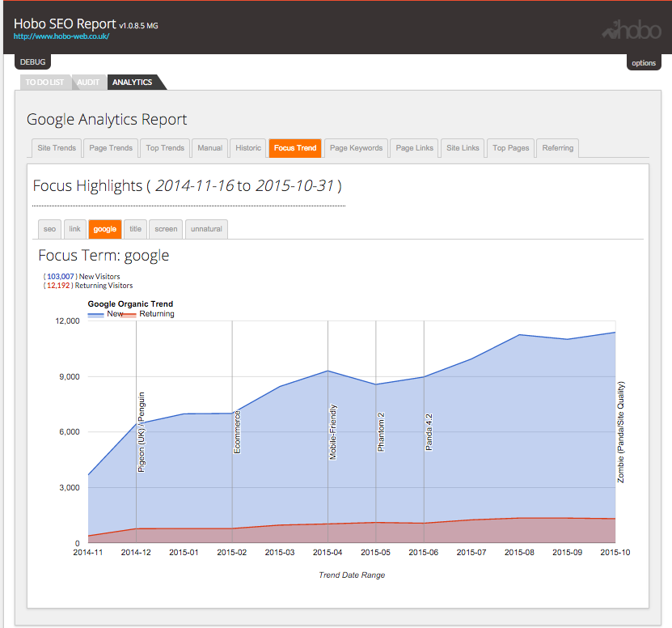The height and width of the screenshot is (628, 672).
Task: Switch to the TO DO LIST tab
Action: pos(44,83)
